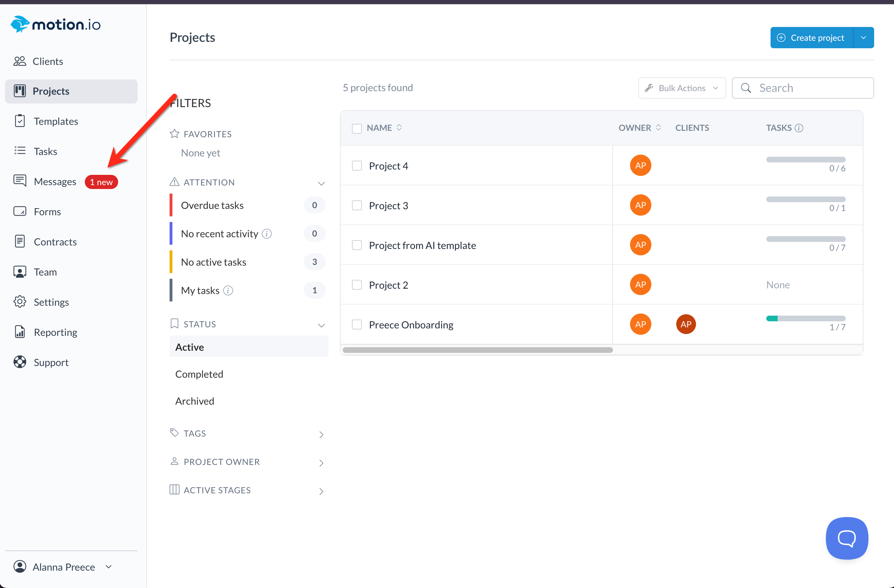Viewport: 894px width, 588px height.
Task: Click the Reporting chart icon
Action: pos(20,332)
